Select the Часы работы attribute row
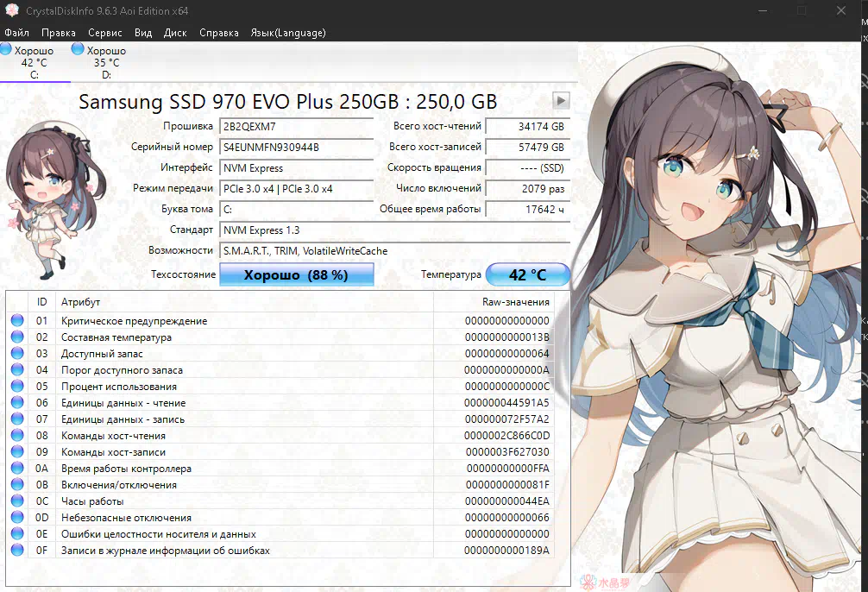Viewport: 868px width, 592px height. tap(280, 501)
